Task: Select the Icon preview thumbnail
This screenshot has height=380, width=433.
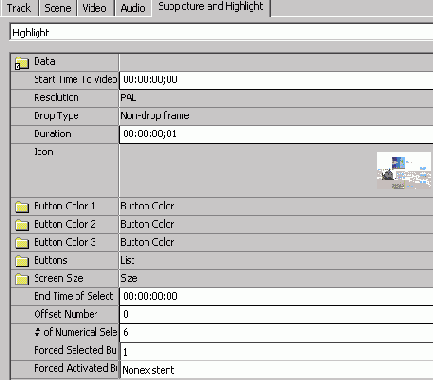Action: click(x=404, y=171)
